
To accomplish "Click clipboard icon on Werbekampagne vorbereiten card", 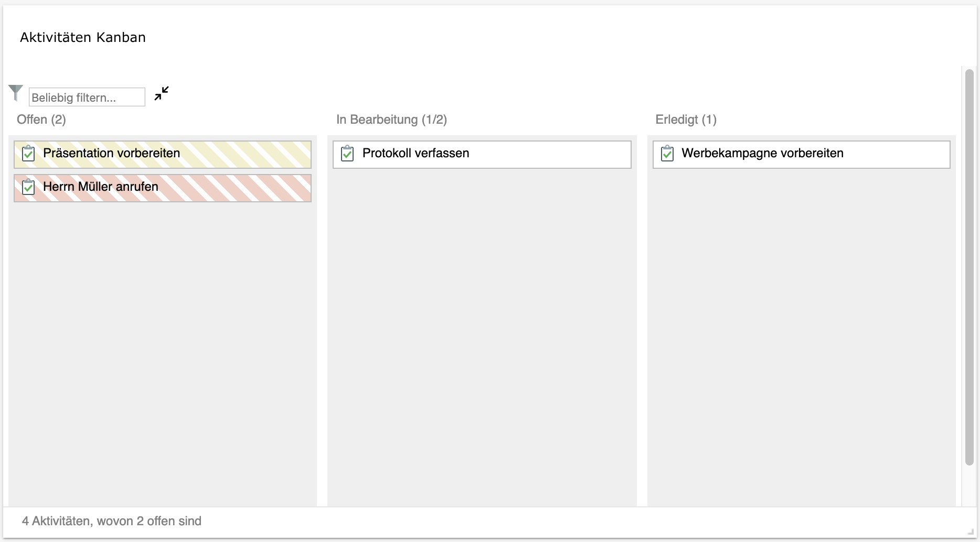I will tap(667, 154).
